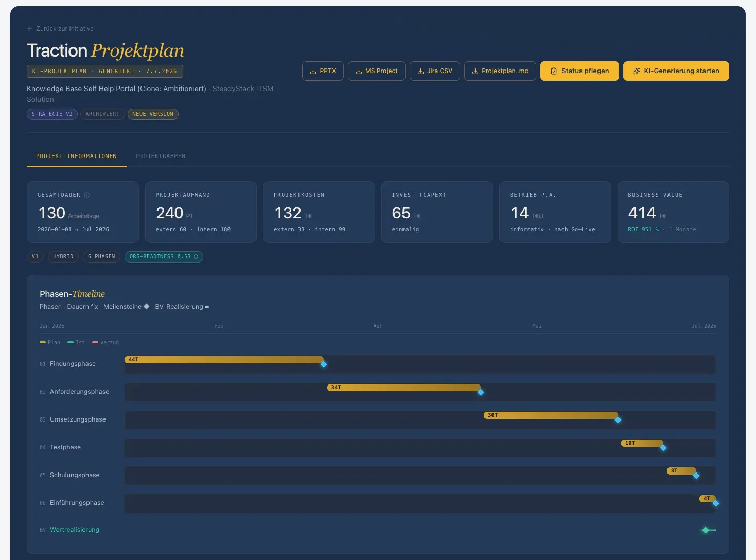This screenshot has height=560, width=756.
Task: Click the Umsetzungsphase row label
Action: [78, 419]
